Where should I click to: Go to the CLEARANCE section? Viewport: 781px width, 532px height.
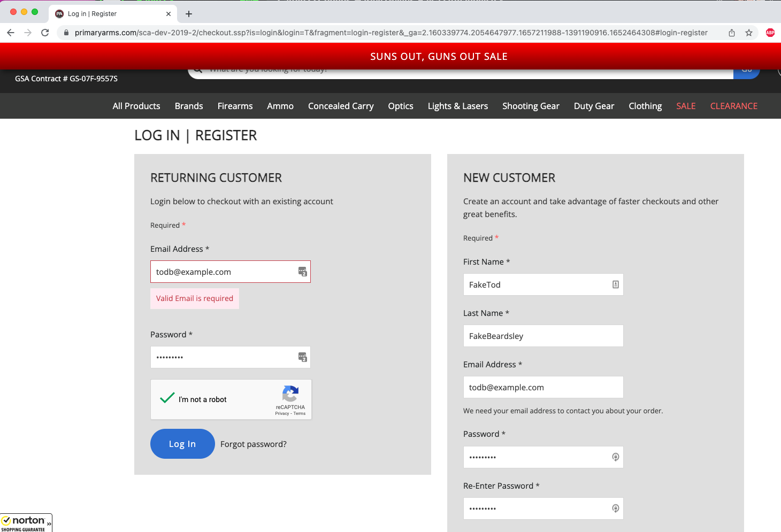pos(733,106)
